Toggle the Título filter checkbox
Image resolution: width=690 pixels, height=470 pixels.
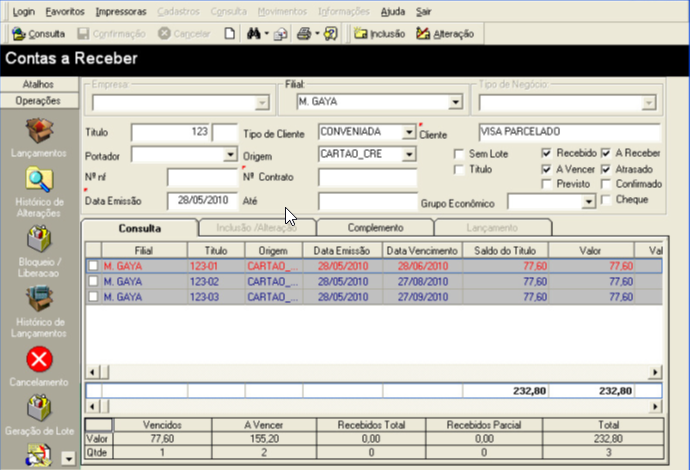pyautogui.click(x=459, y=169)
